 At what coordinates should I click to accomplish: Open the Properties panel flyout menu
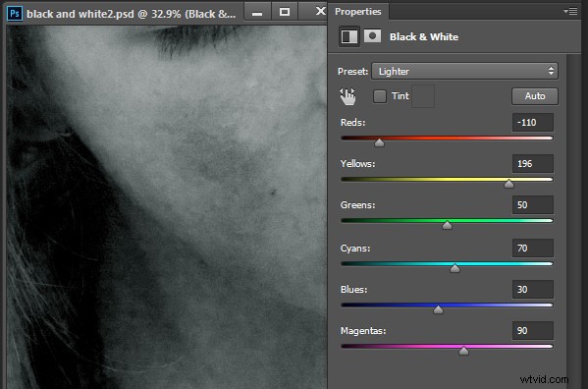(x=570, y=11)
